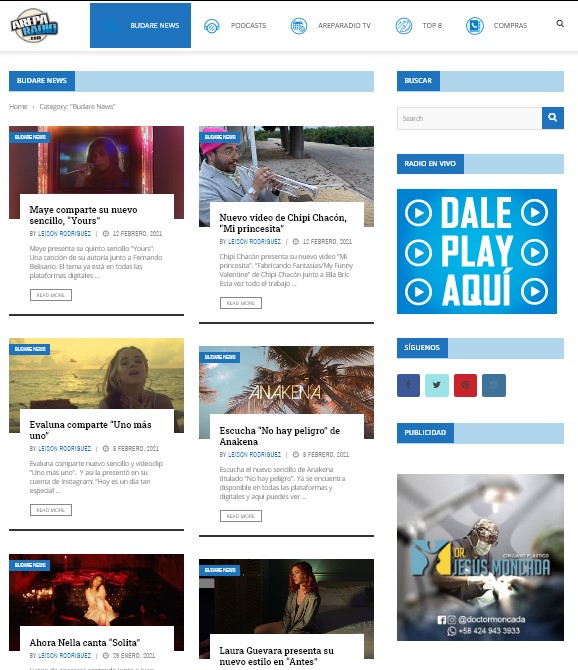Open headline 'Evaluna comparte Uno más uno'
The width and height of the screenshot is (578, 670).
(91, 430)
